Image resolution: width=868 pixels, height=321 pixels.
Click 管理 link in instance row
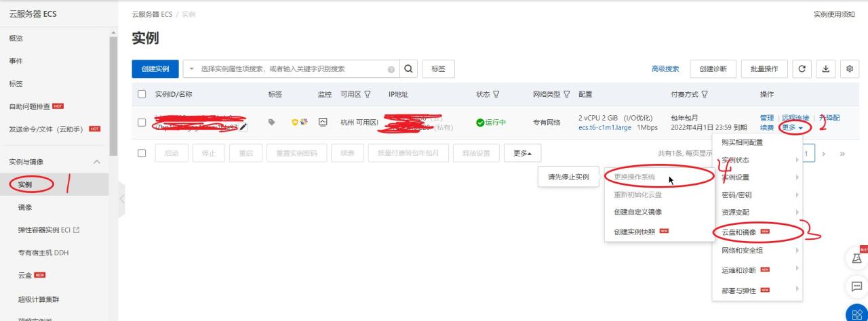tap(767, 118)
